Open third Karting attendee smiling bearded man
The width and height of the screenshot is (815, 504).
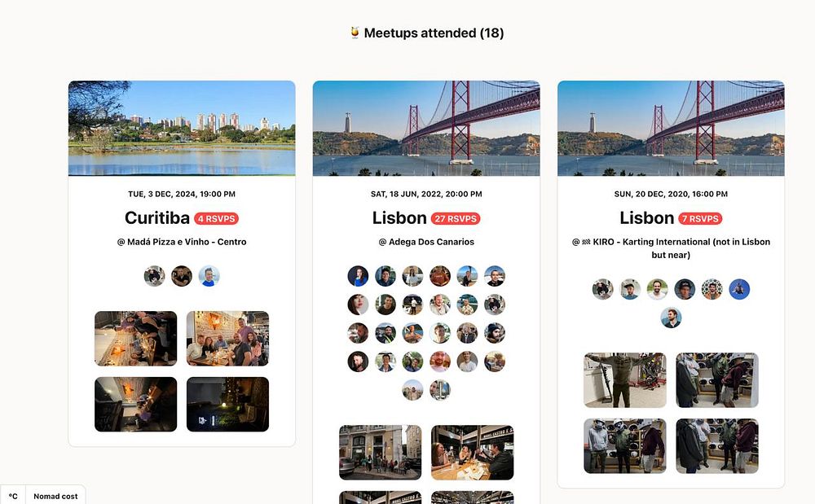658,289
